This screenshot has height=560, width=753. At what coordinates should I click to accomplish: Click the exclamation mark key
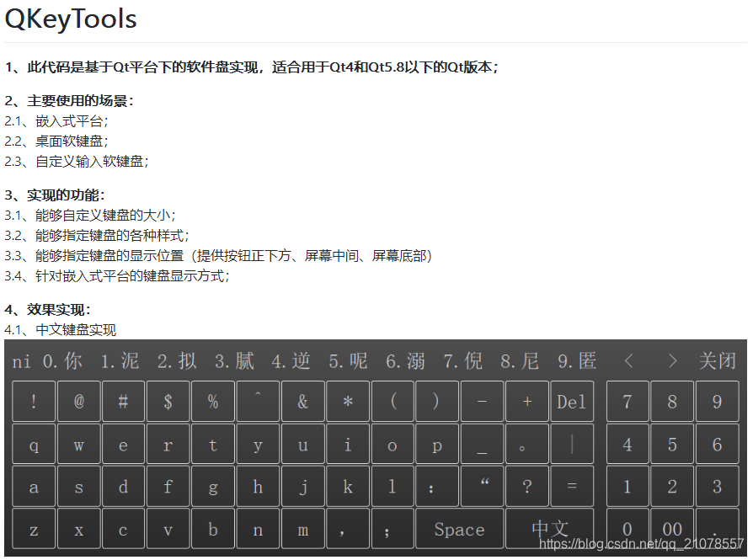[34, 401]
